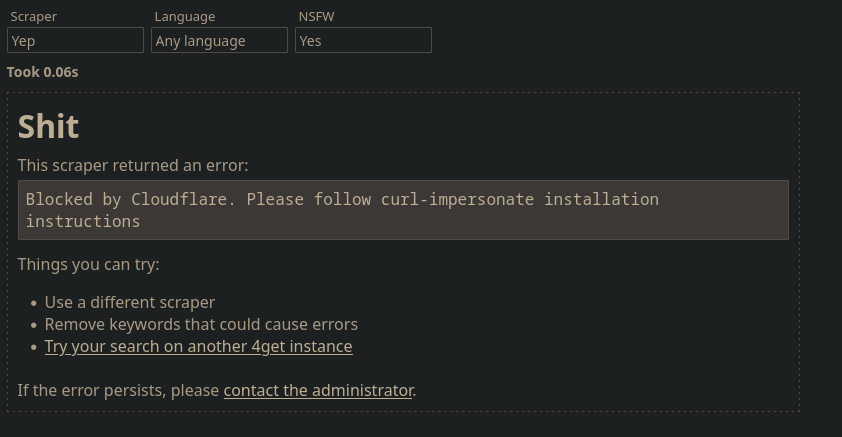The width and height of the screenshot is (842, 437).
Task: Open the Scraper dropdown showing Yep
Action: tap(75, 40)
